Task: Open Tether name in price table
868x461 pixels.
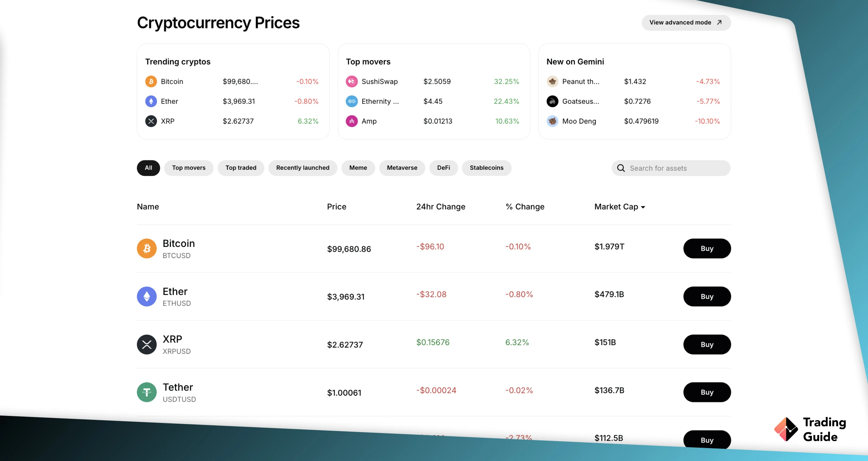Action: (178, 387)
